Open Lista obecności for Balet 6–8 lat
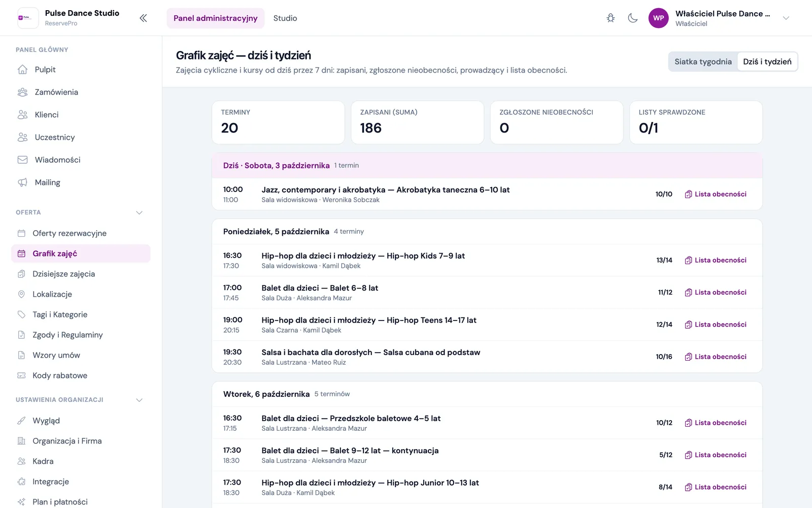 pos(716,292)
